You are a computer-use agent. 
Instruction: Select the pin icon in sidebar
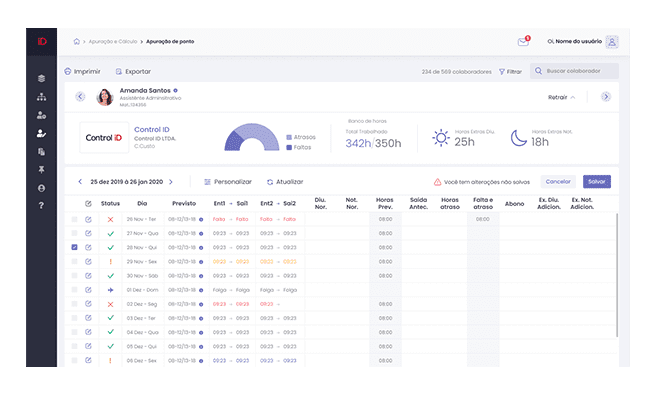coord(41,170)
